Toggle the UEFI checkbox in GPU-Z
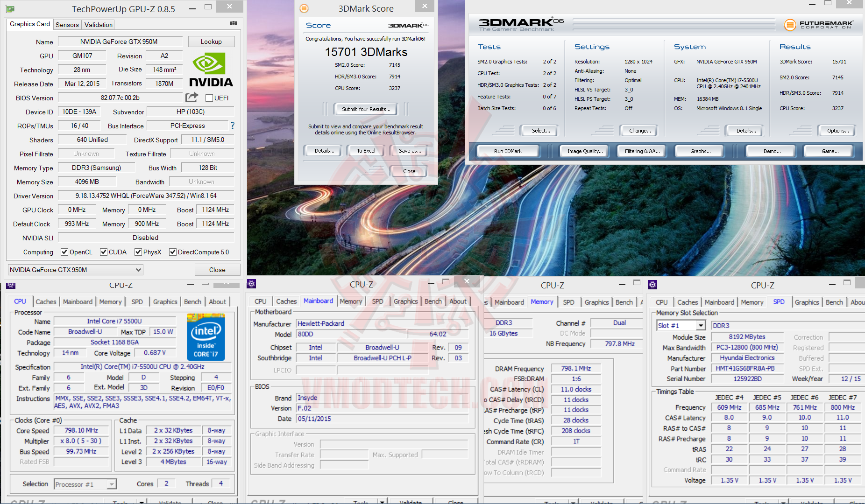The width and height of the screenshot is (865, 504). point(209,98)
